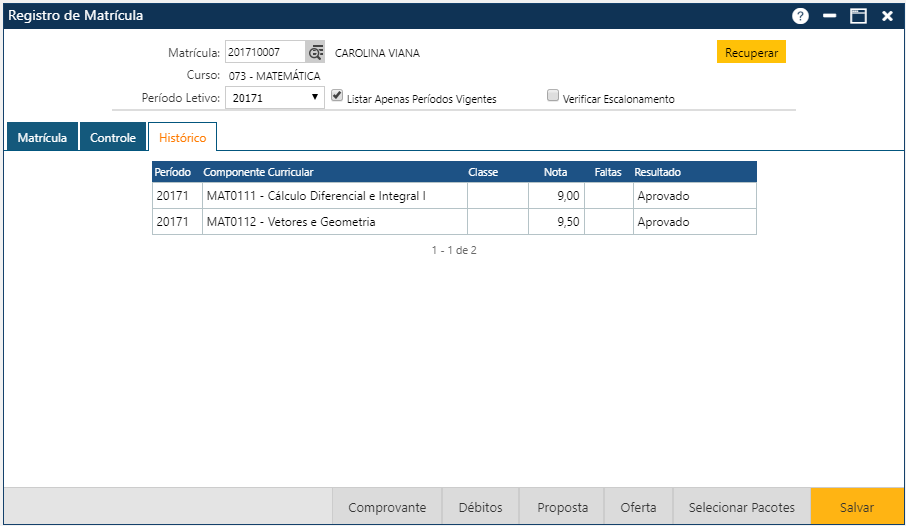Click the Proposta button

563,507
